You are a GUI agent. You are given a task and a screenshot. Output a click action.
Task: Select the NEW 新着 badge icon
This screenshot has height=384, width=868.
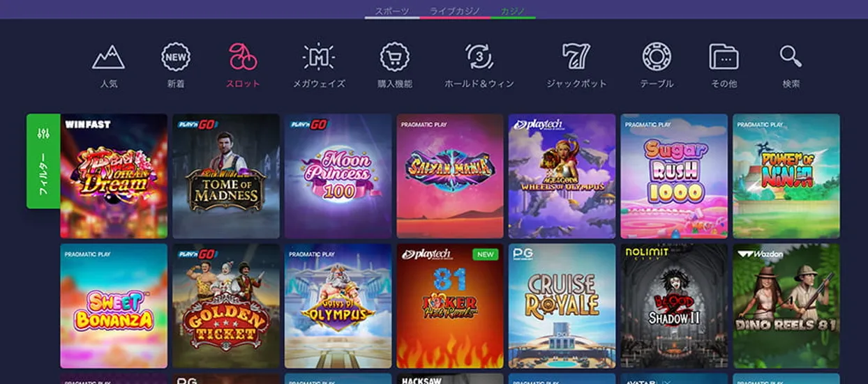pos(176,58)
